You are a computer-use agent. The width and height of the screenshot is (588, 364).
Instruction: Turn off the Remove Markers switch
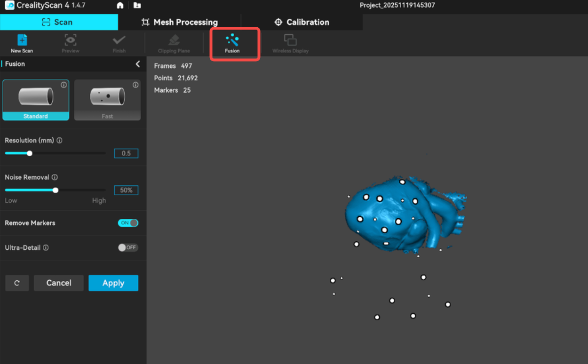point(128,223)
